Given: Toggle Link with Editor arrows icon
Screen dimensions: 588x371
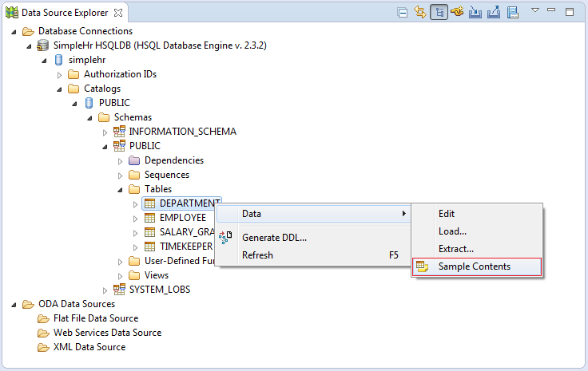Looking at the screenshot, I should point(420,12).
